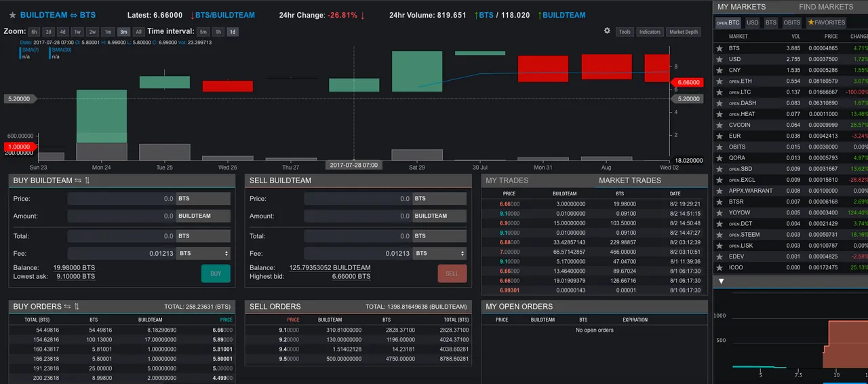Set chart zoom to 1m
Viewport: 868px width, 384px height.
coord(108,31)
